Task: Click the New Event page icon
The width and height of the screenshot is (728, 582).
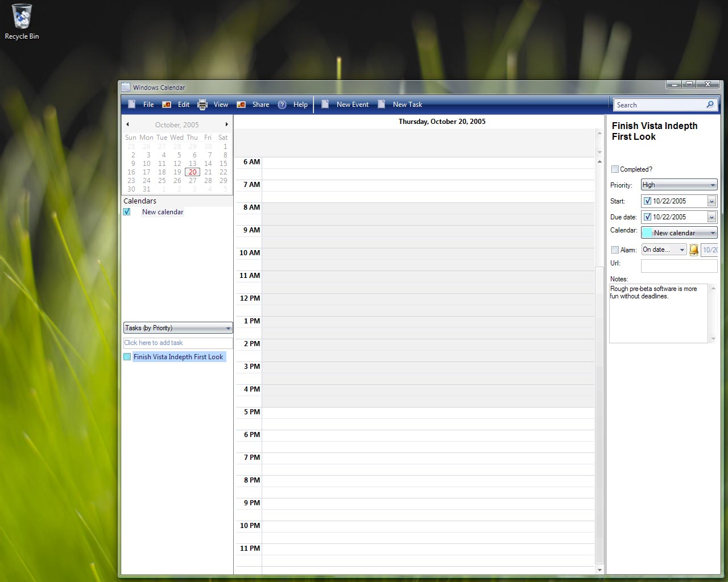Action: pos(325,104)
